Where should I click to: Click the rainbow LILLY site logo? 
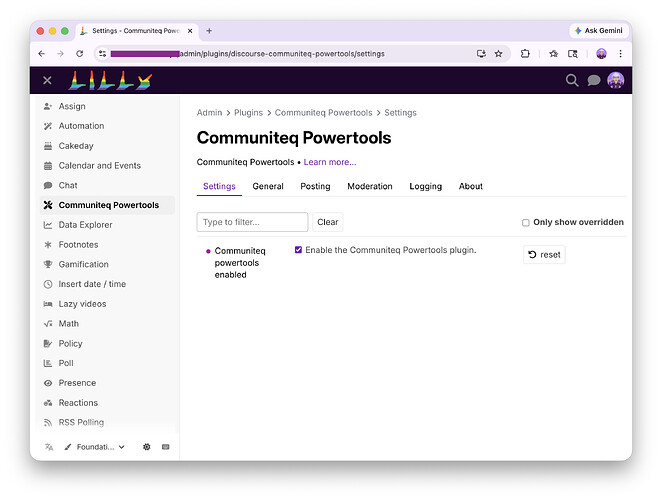coord(110,80)
